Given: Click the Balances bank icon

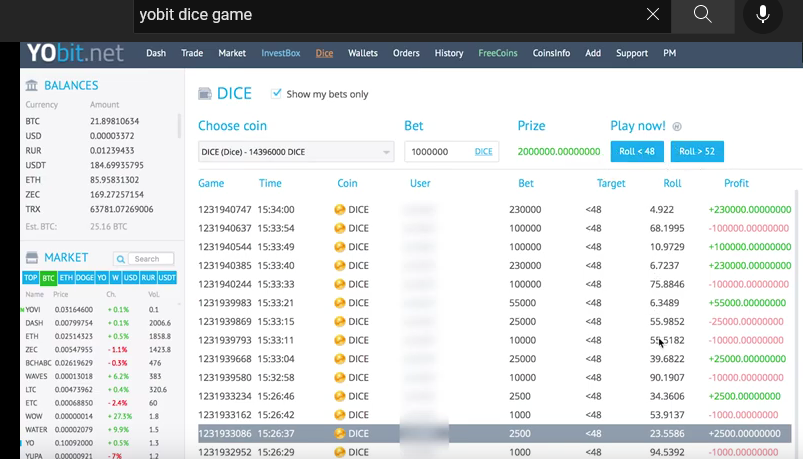Looking at the screenshot, I should click(x=32, y=85).
